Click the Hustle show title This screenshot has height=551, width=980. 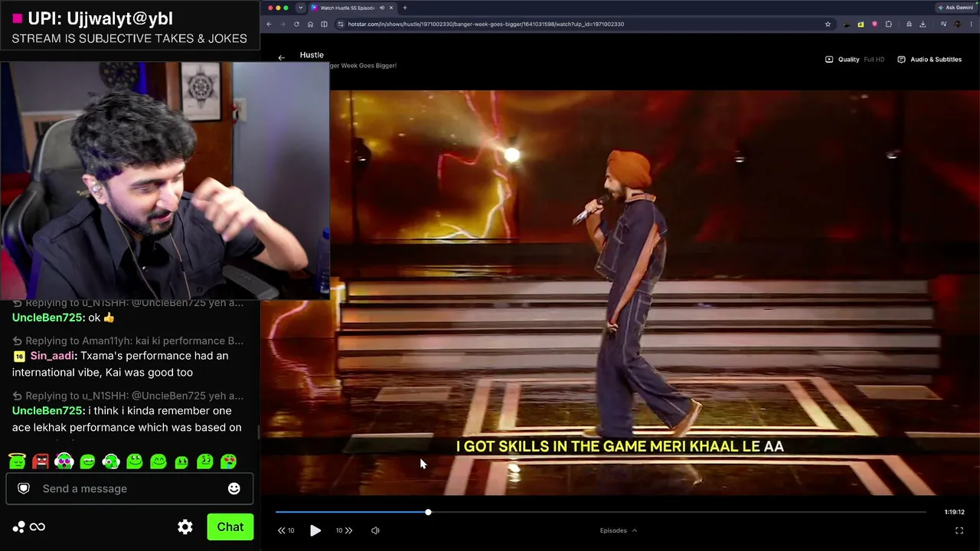click(312, 55)
